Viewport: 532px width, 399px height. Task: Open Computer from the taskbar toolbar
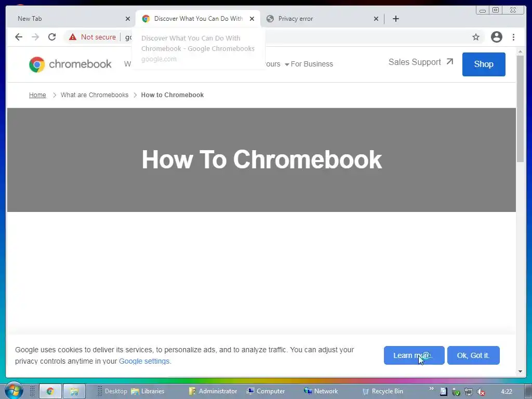[x=265, y=391]
